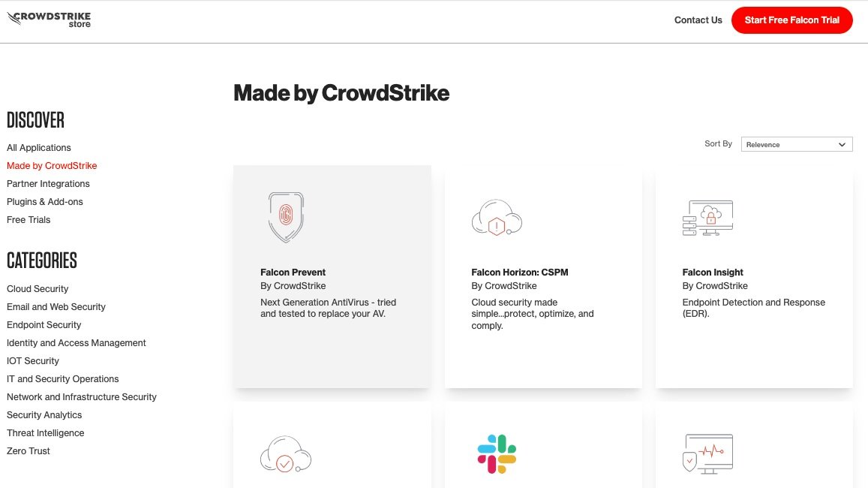
Task: Select the monitor heartbeat app icon
Action: (707, 453)
